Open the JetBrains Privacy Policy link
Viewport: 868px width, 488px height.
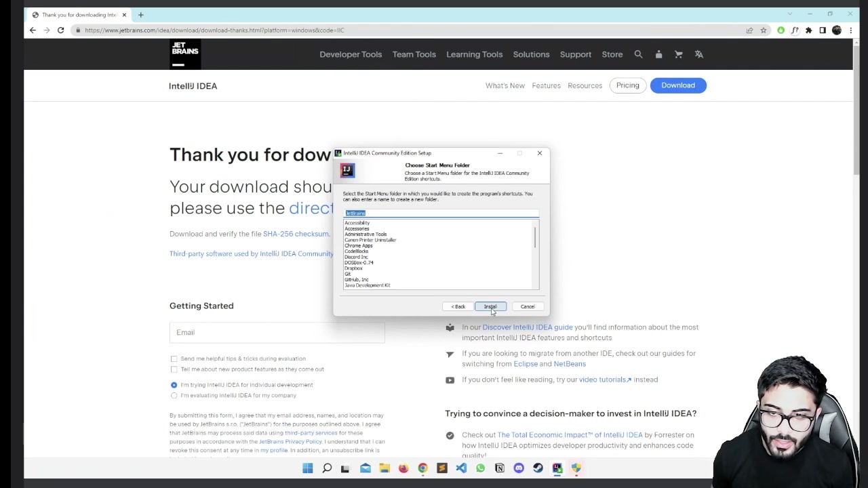[x=290, y=441]
